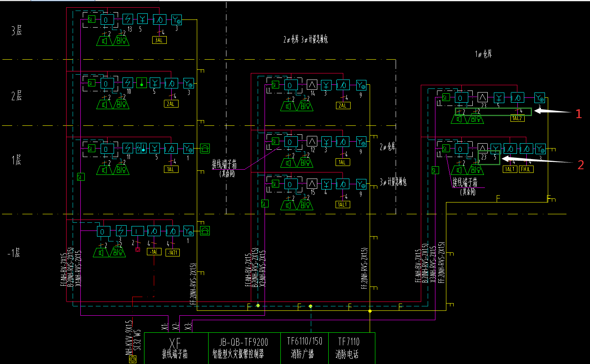Viewport: 590px width, 364px height.
Task: Click the lightning symbol numbered 11 on 1层
Action: (x=128, y=148)
